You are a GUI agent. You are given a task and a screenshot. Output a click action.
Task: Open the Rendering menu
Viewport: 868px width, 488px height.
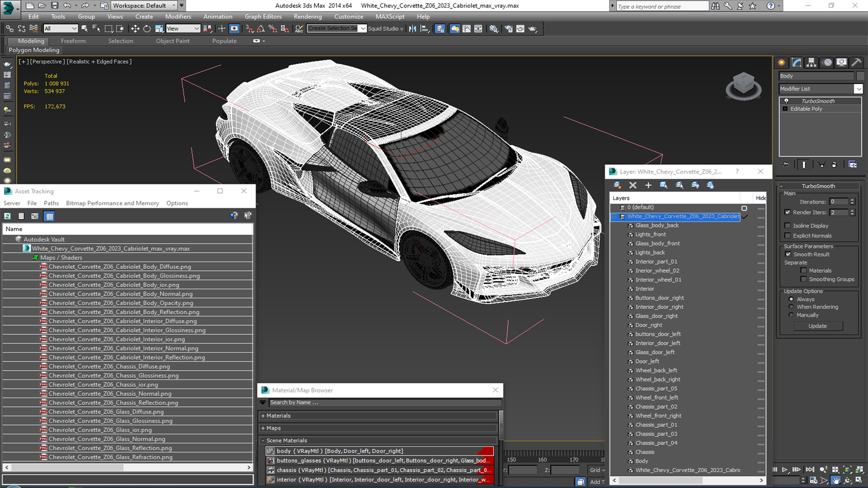[307, 17]
